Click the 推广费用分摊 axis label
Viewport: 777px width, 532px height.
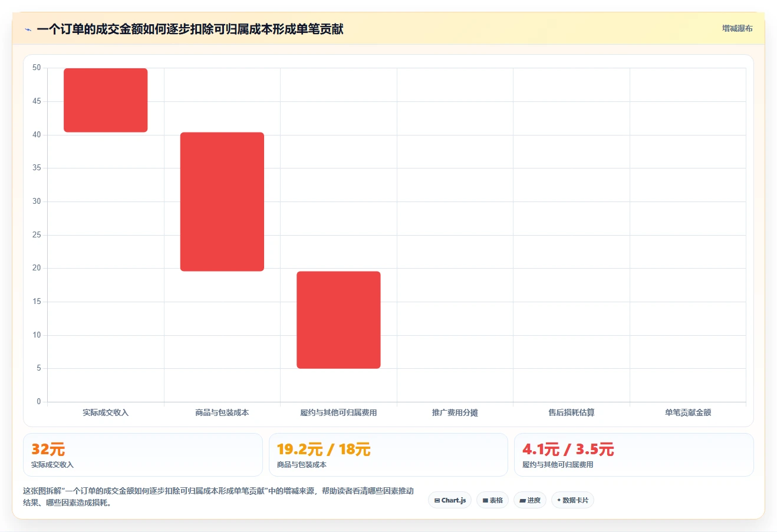pyautogui.click(x=455, y=412)
